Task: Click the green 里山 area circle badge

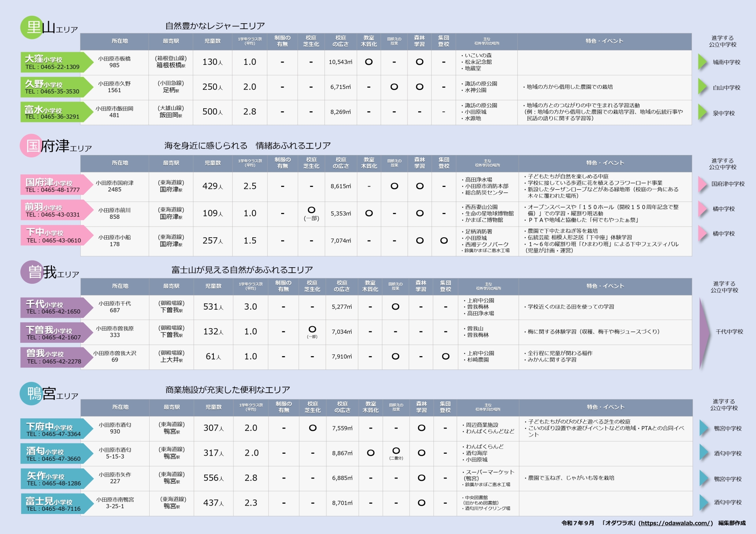Action: [x=32, y=28]
